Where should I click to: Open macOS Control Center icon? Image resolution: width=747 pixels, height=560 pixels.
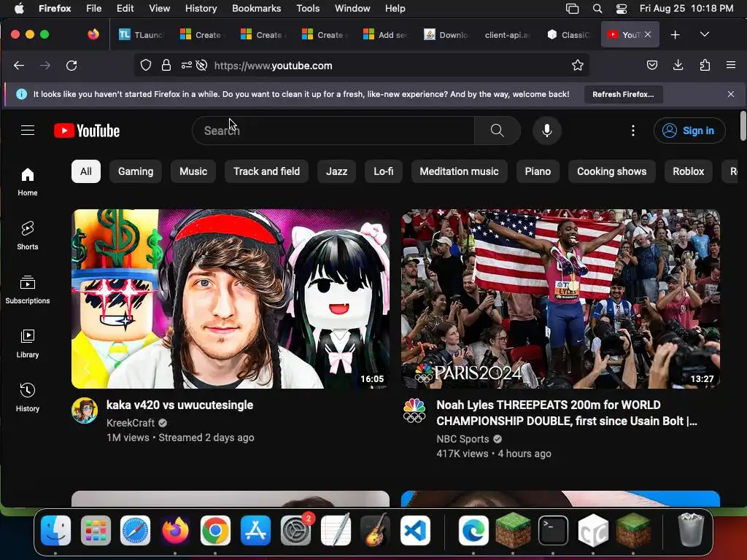(x=622, y=9)
